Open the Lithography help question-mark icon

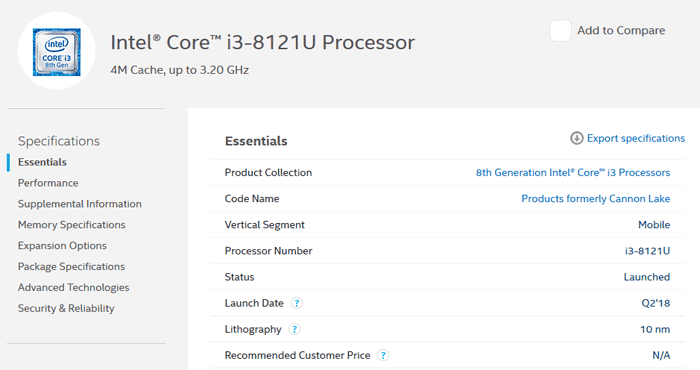[x=294, y=329]
